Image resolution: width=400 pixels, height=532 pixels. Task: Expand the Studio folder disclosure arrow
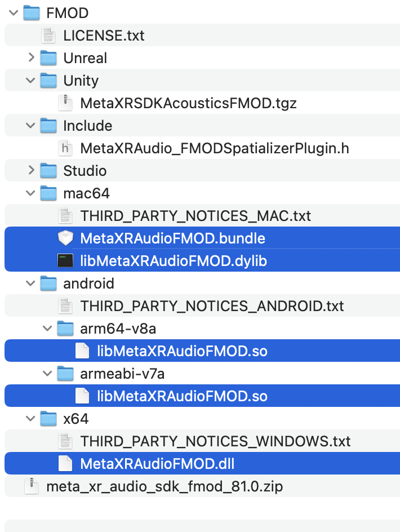tap(31, 170)
